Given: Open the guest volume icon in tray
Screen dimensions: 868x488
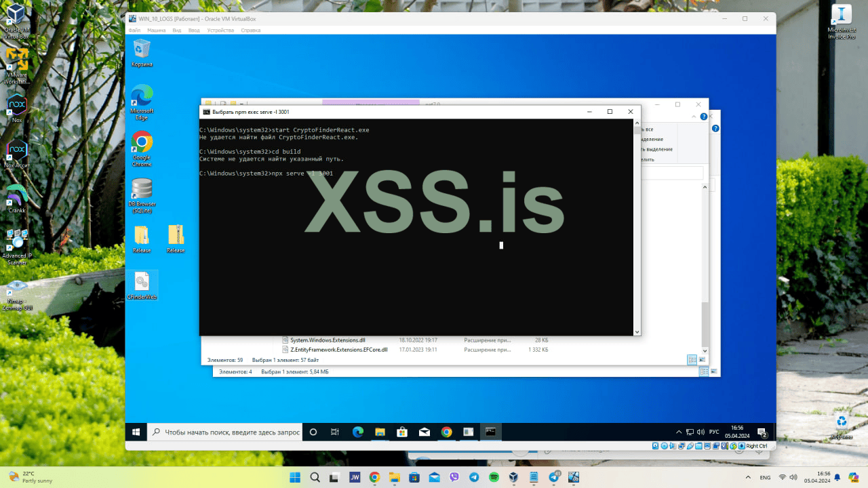Looking at the screenshot, I should pos(701,432).
